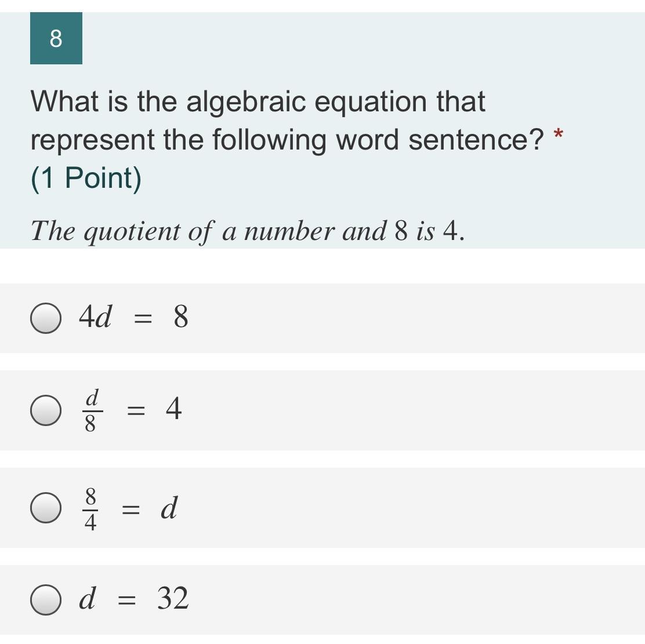Click the (1 Point) label
Image resolution: width=645 pixels, height=644 pixels.
point(86,177)
